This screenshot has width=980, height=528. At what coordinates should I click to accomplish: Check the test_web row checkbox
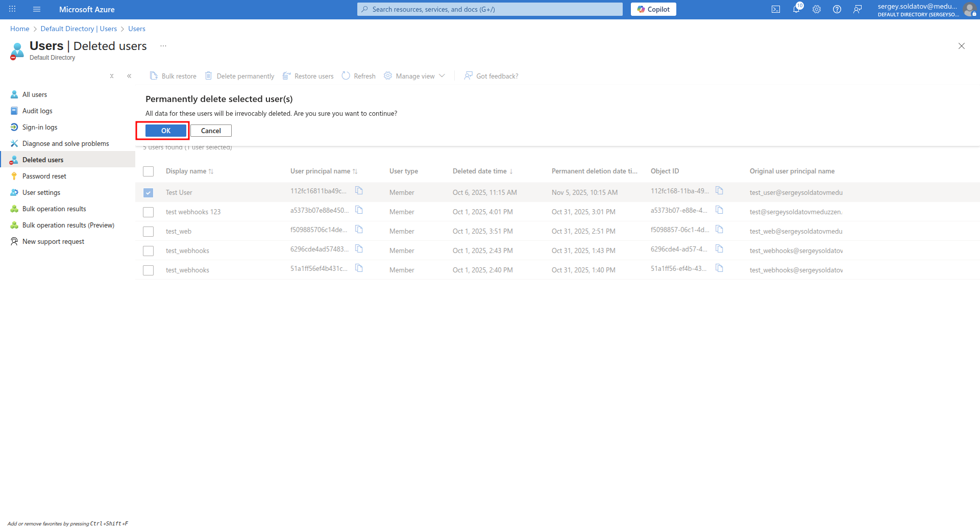[149, 232]
